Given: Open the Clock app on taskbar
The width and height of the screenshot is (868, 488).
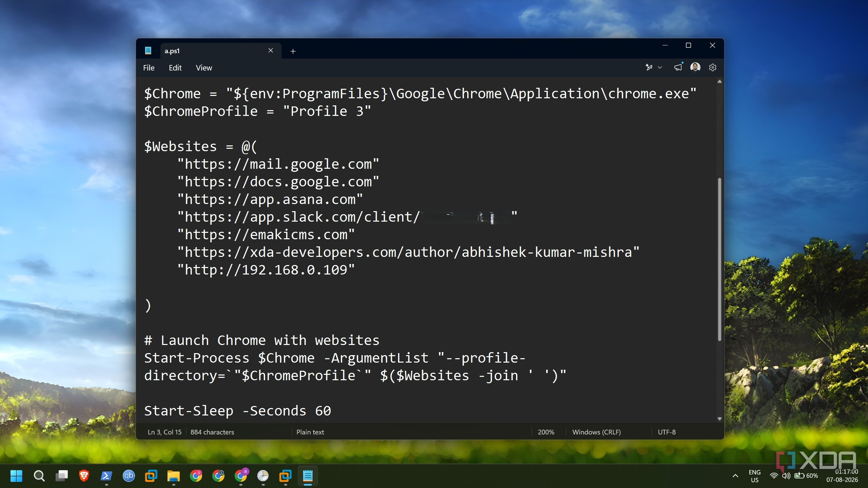Looking at the screenshot, I should coord(263,476).
